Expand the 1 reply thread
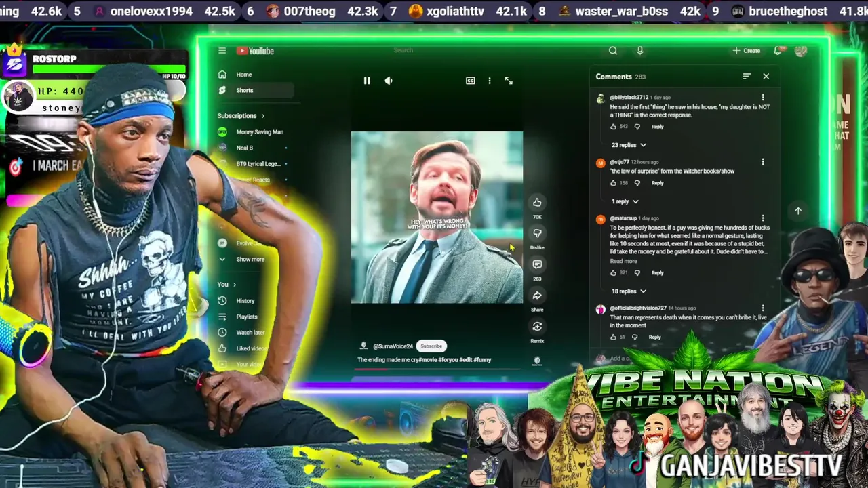 [x=625, y=201]
